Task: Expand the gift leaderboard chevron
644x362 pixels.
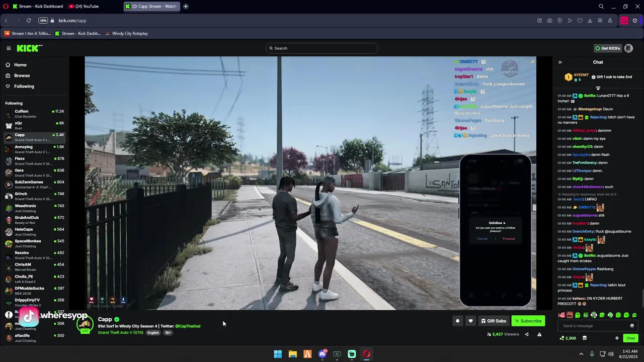Action: (598, 88)
